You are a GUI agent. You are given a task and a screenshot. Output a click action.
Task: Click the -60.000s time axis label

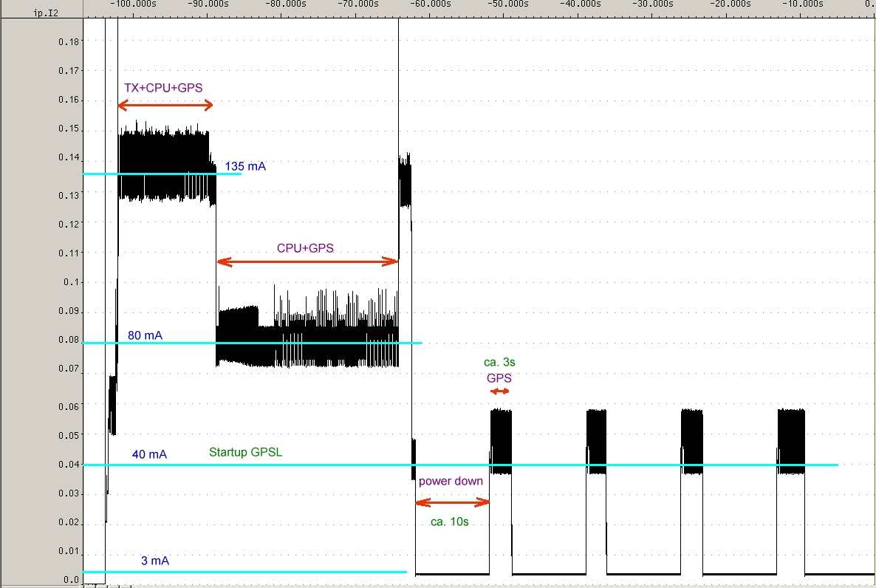pyautogui.click(x=430, y=4)
